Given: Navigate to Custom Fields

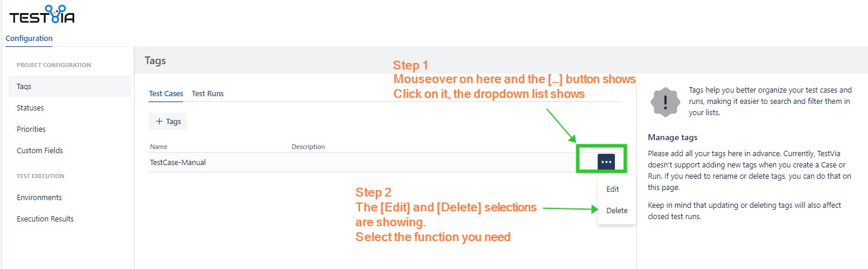Looking at the screenshot, I should pyautogui.click(x=40, y=151).
